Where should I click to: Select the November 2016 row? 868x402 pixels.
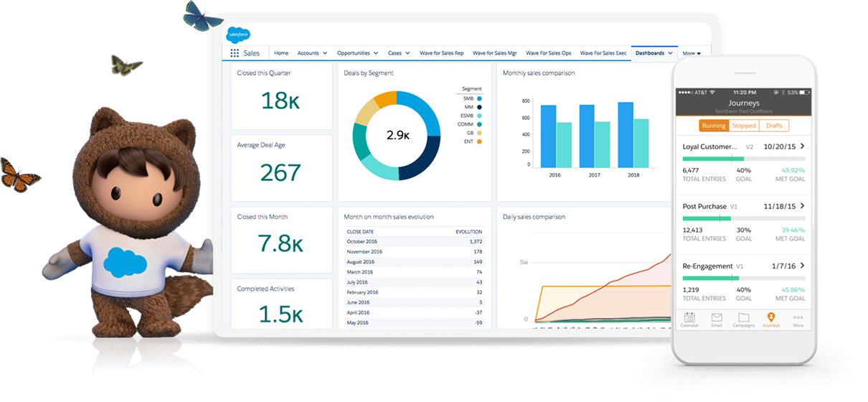415,252
